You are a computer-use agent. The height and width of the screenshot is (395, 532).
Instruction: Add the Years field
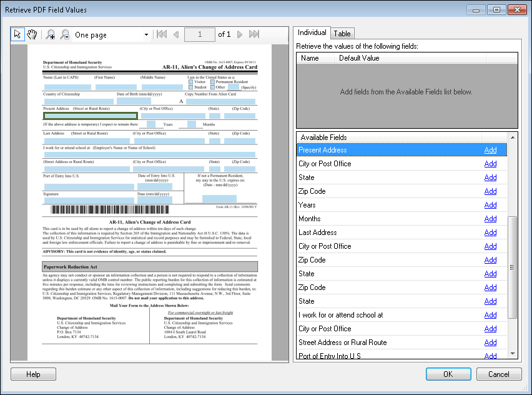click(490, 205)
